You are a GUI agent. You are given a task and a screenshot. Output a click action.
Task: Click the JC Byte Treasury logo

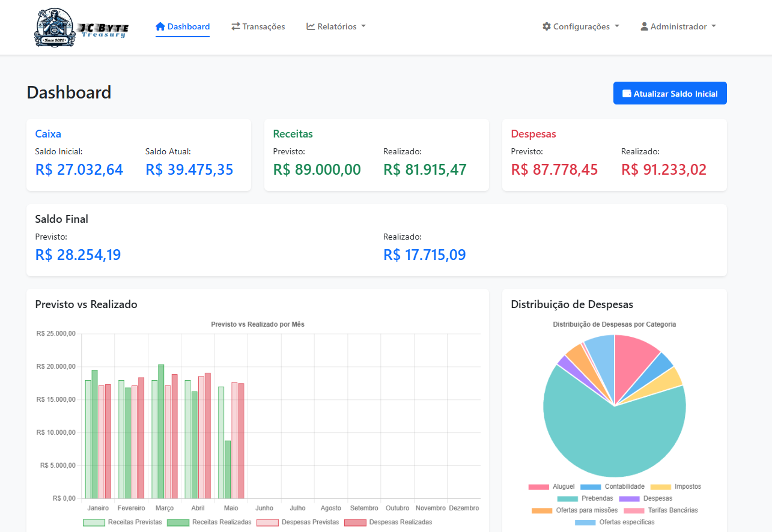click(x=81, y=28)
